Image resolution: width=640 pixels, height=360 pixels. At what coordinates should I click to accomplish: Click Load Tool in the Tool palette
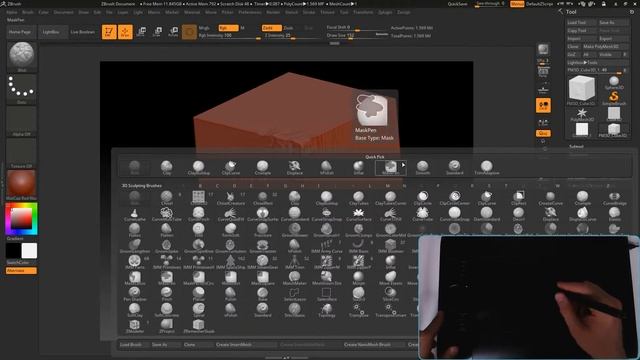tap(582, 22)
